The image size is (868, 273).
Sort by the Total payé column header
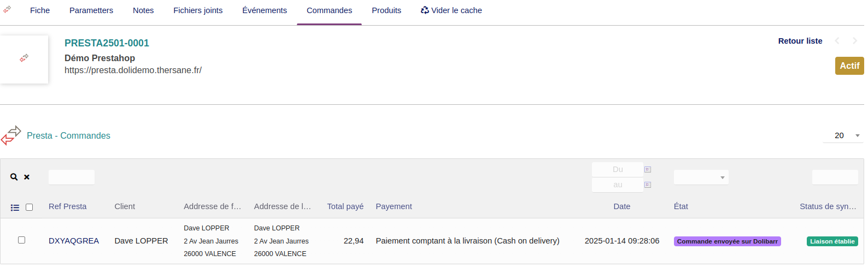click(x=345, y=206)
